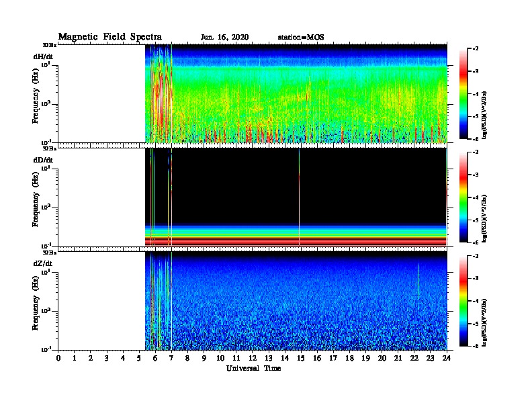The width and height of the screenshot is (532, 411).
Task: Click the log(PSD) unit label of dD/dt color bar
Action: click(484, 218)
